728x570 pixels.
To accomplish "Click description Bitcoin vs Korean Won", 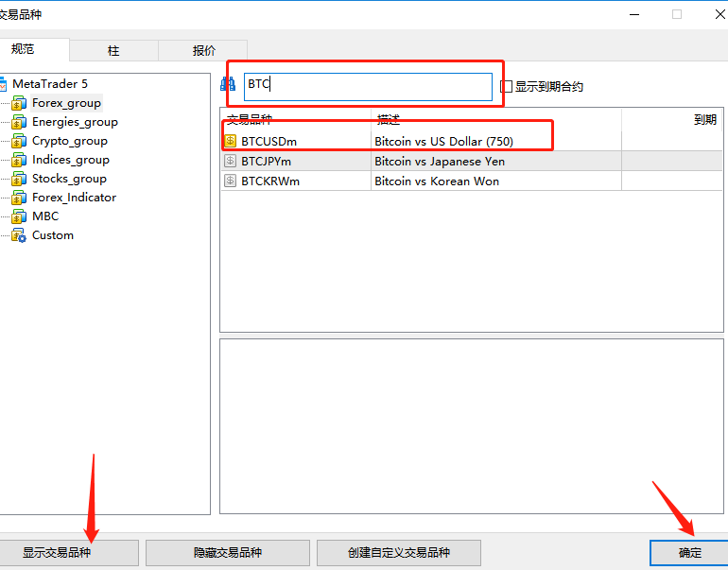I will pyautogui.click(x=437, y=181).
